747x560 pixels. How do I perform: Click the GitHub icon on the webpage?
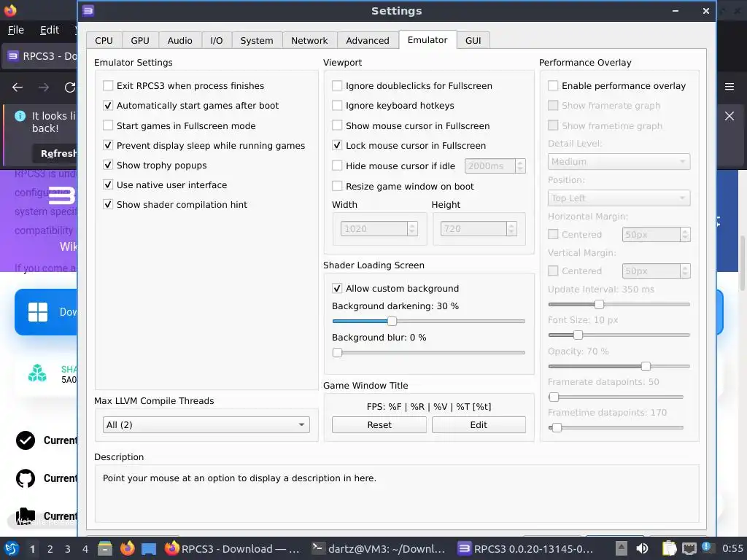(x=26, y=478)
